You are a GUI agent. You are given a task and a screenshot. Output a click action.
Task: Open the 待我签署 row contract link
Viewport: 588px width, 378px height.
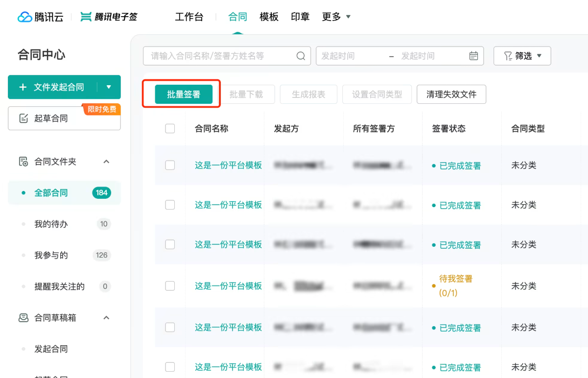228,286
